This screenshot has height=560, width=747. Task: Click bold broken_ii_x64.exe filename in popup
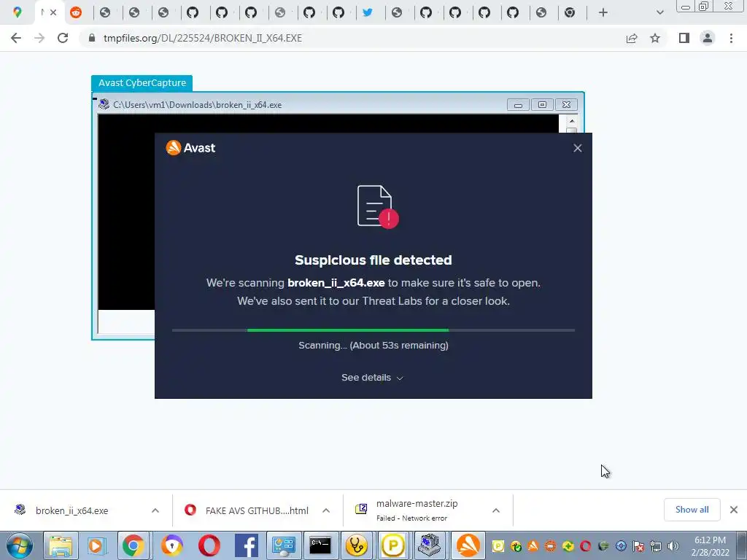(336, 283)
